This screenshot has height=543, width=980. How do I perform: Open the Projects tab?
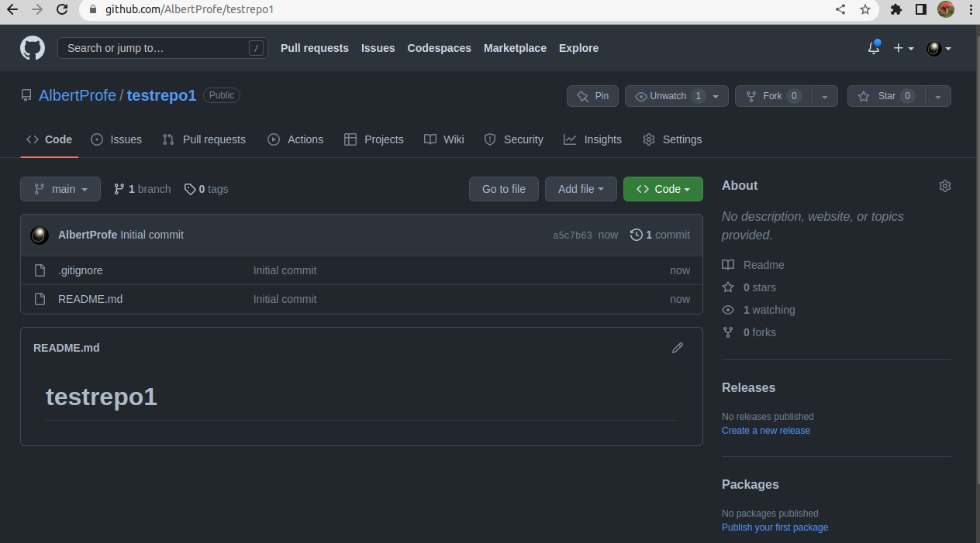pos(374,139)
